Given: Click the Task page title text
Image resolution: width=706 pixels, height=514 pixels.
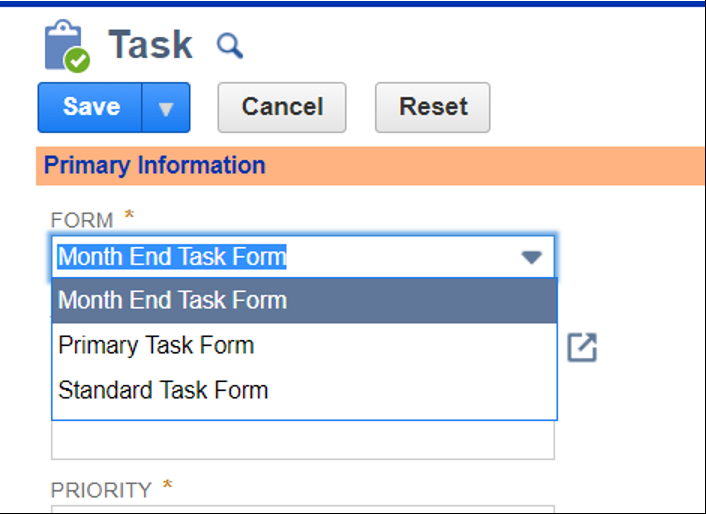Looking at the screenshot, I should 150,45.
